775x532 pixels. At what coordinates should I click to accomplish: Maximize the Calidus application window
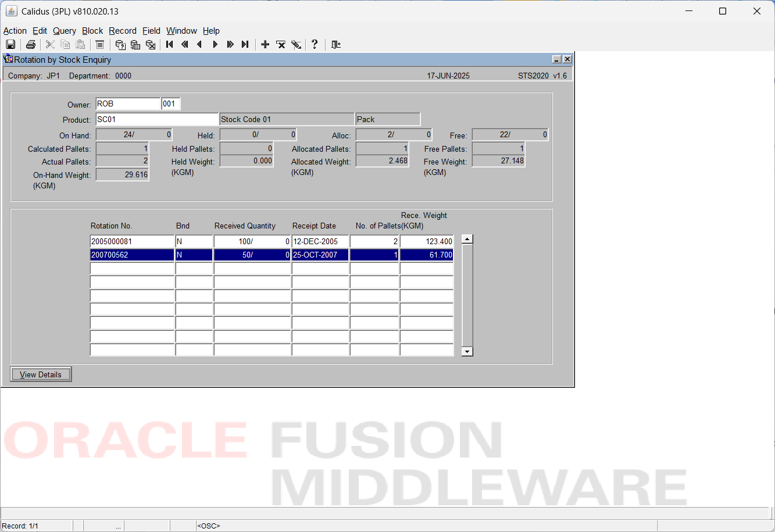(723, 11)
